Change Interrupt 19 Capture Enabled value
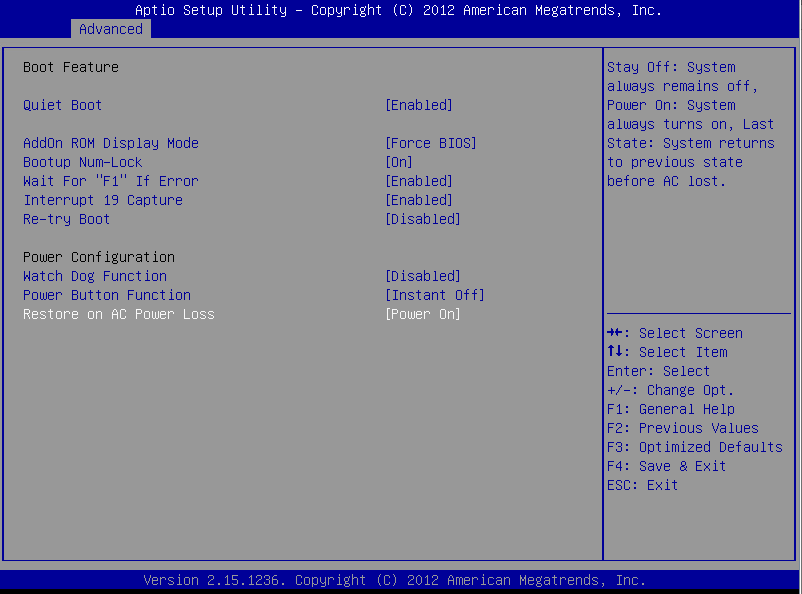Image resolution: width=802 pixels, height=594 pixels. 419,200
